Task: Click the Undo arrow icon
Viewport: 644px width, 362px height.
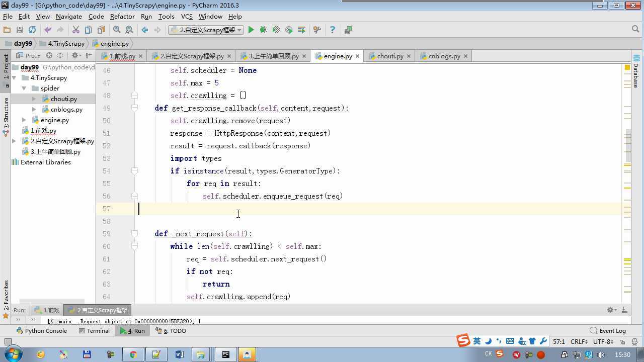Action: (48, 30)
